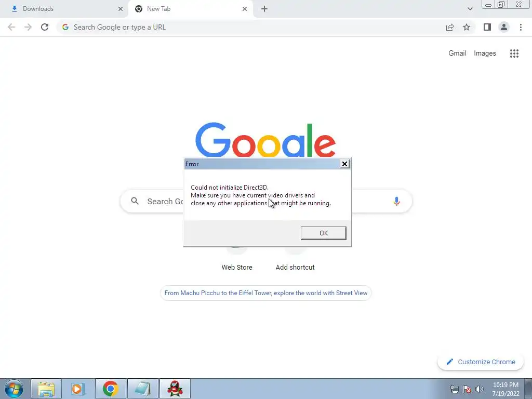Click the Google search box
The width and height of the screenshot is (532, 399).
pos(266,201)
